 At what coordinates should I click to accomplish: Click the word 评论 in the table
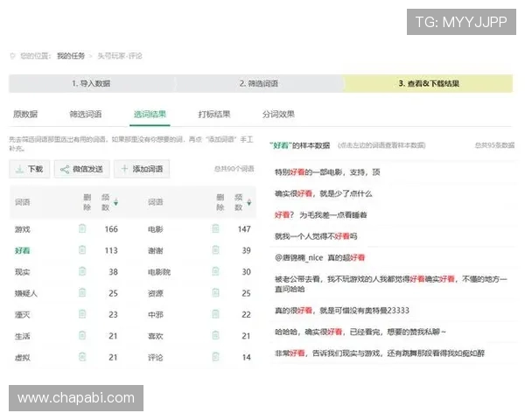click(156, 358)
